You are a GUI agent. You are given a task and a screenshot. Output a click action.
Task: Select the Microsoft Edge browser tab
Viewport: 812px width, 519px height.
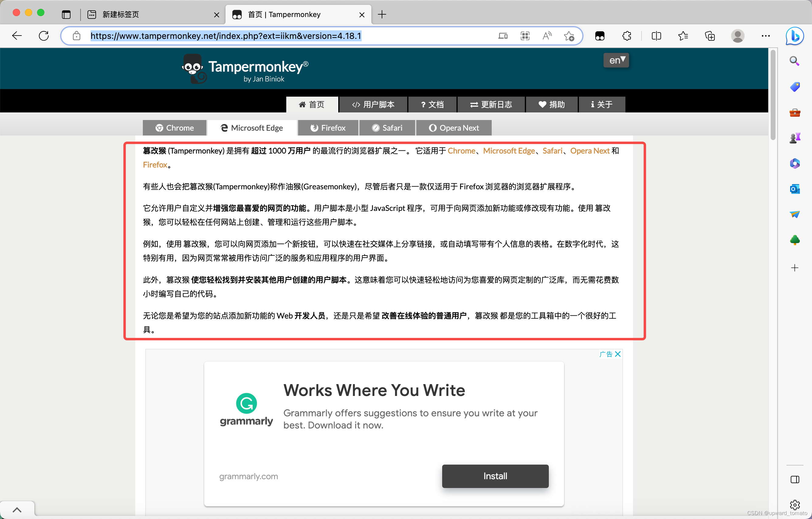[x=252, y=128]
